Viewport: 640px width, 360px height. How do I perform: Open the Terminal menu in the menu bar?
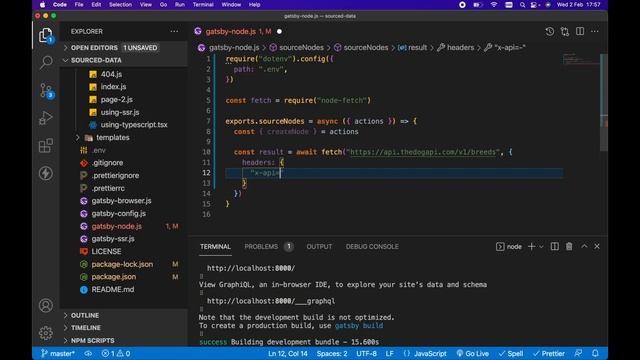[x=203, y=5]
